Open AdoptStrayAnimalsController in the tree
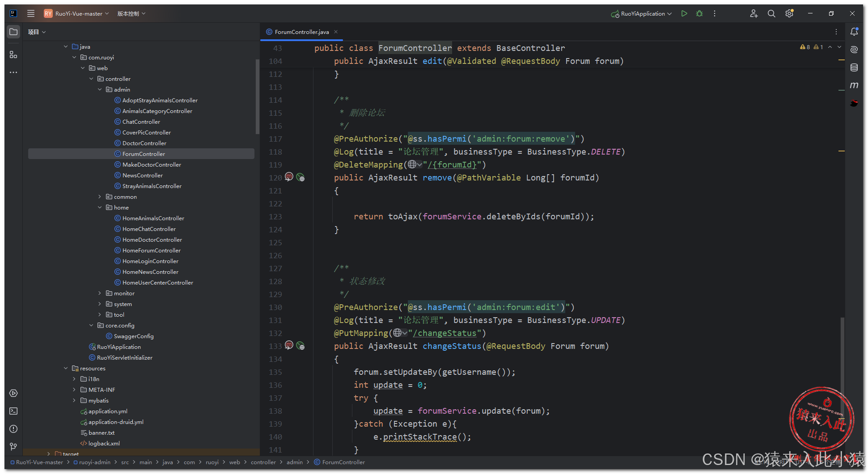Image resolution: width=868 pixels, height=474 pixels. [x=156, y=100]
